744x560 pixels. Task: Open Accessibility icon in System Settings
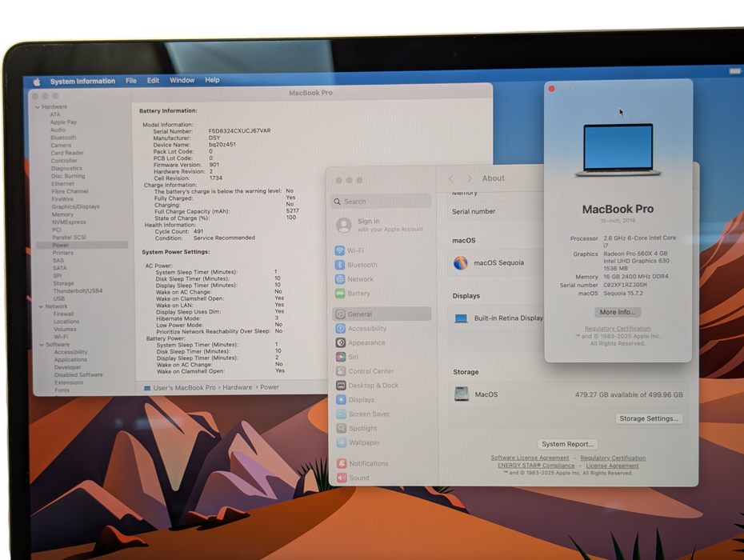(340, 329)
